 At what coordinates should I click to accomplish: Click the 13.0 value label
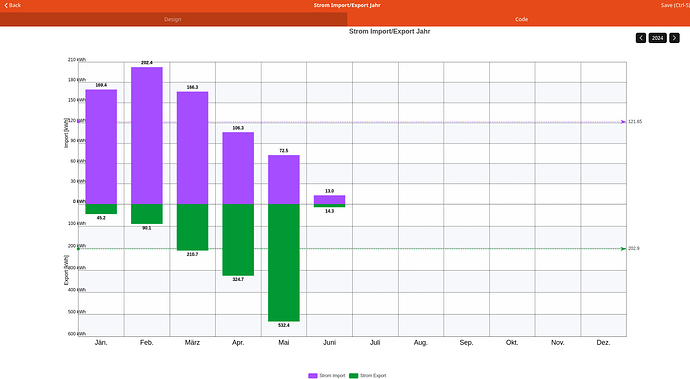tap(330, 191)
